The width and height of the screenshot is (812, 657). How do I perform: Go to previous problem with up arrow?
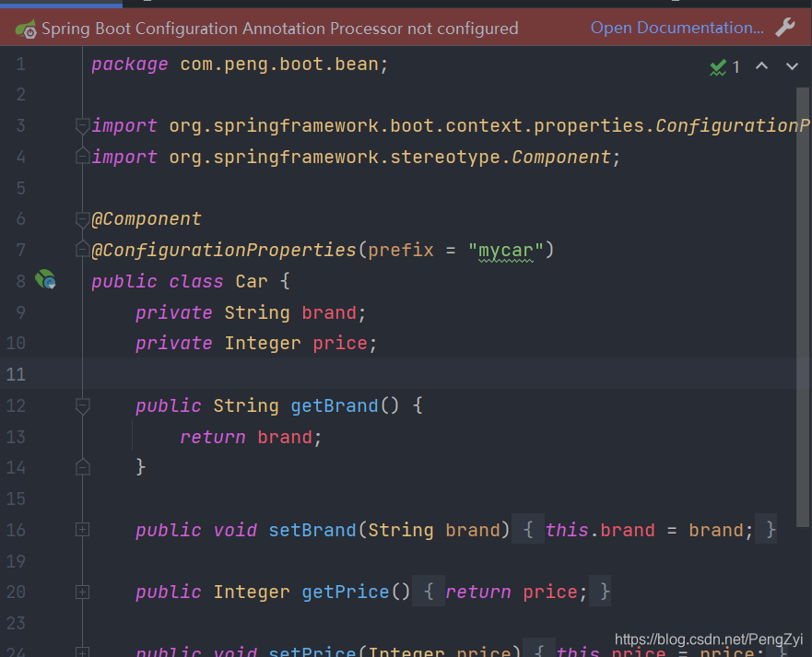(x=763, y=65)
